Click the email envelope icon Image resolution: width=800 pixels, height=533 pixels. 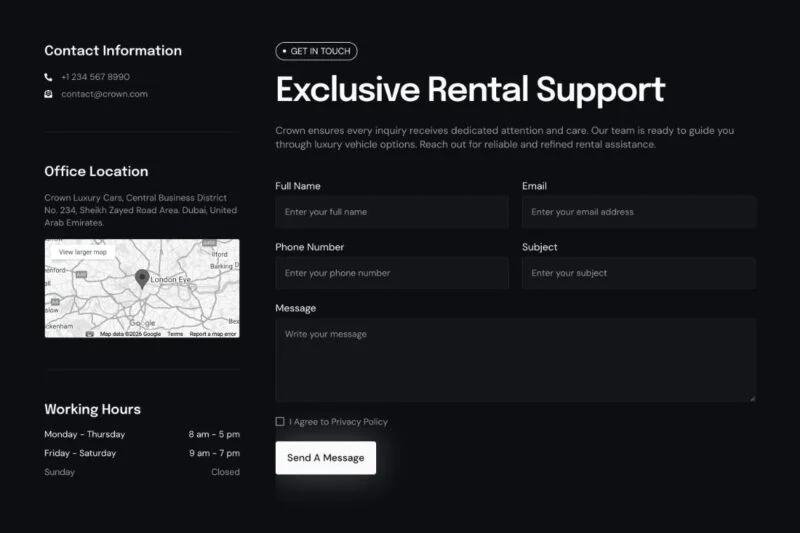(48, 94)
